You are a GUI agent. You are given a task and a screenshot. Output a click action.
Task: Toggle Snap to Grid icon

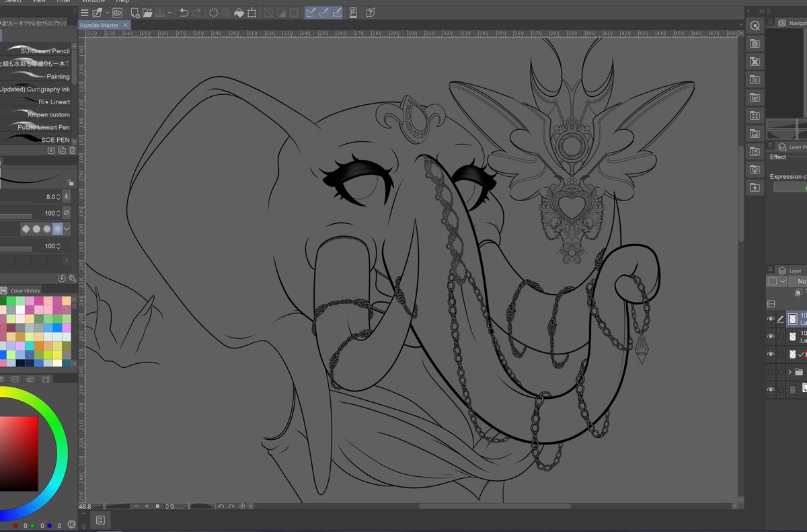point(336,13)
